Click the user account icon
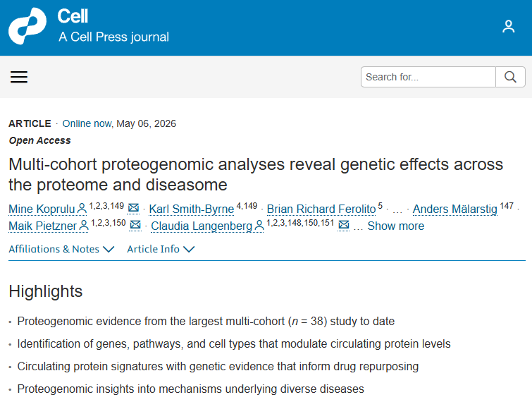Viewport: 532px width, 402px height. tap(508, 27)
